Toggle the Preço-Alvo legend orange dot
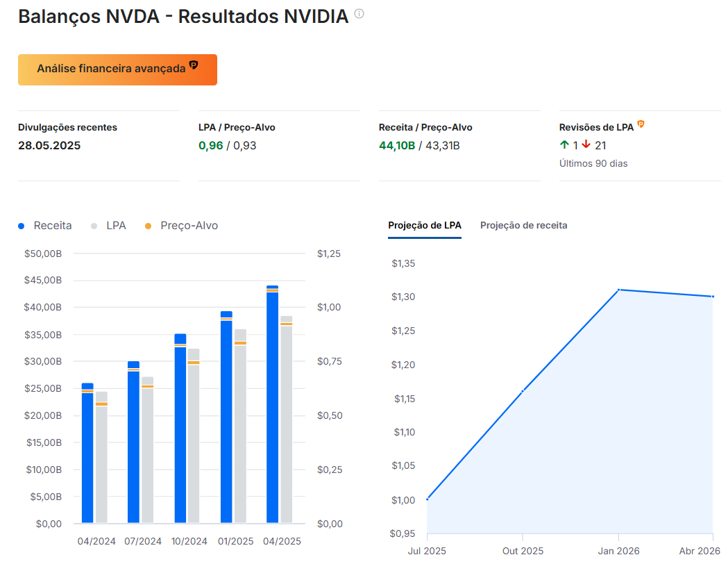728x564 pixels. point(148,226)
